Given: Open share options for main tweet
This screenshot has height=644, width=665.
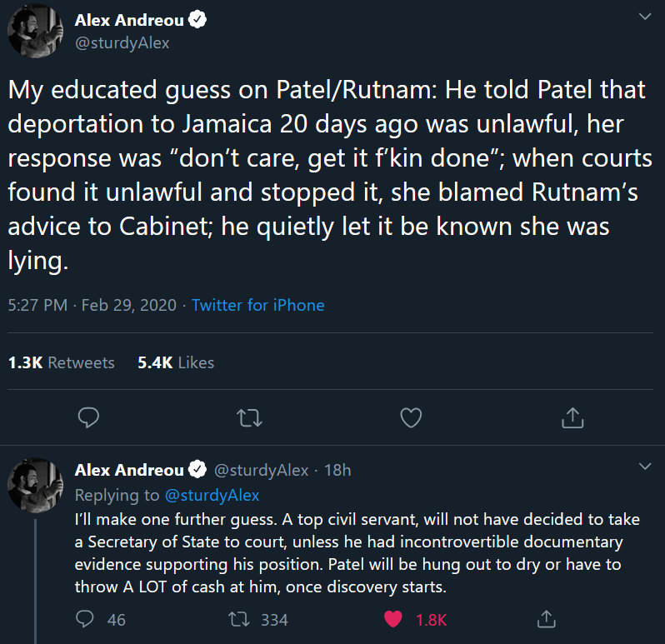Looking at the screenshot, I should (x=572, y=417).
